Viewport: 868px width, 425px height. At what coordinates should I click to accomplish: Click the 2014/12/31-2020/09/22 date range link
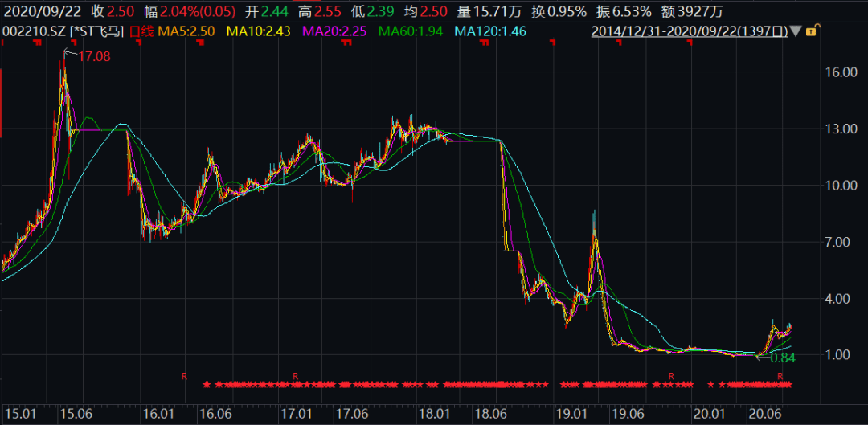pyautogui.click(x=690, y=31)
